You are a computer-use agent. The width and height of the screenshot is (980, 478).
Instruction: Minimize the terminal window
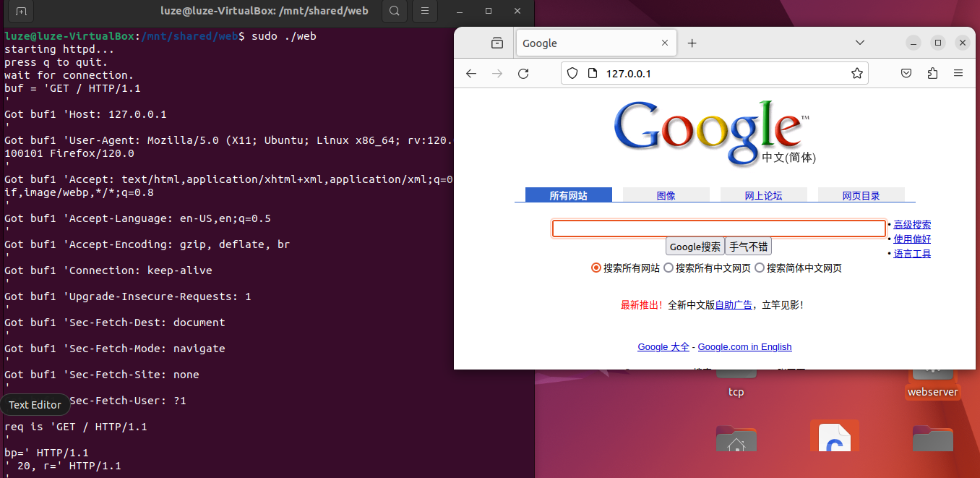(x=460, y=12)
